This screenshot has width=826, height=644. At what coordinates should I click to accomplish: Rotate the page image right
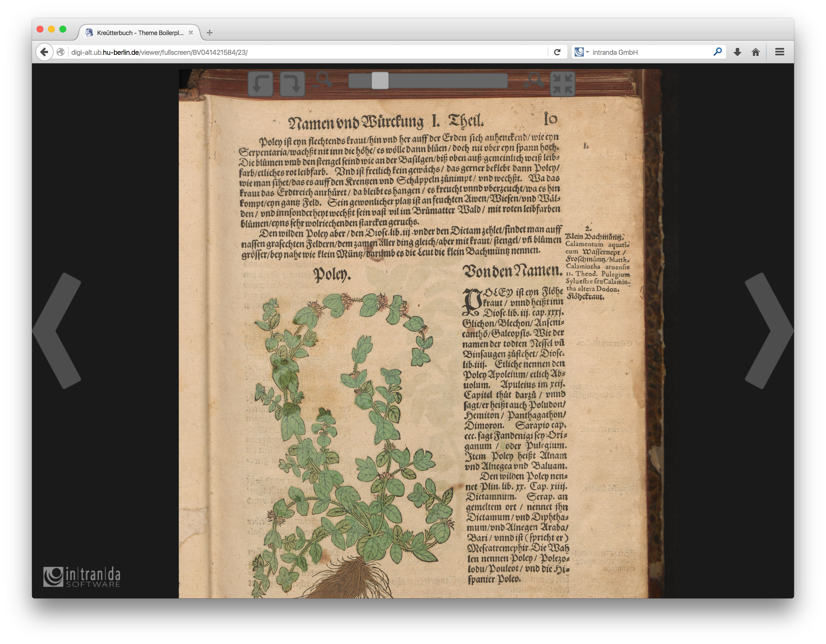[292, 84]
